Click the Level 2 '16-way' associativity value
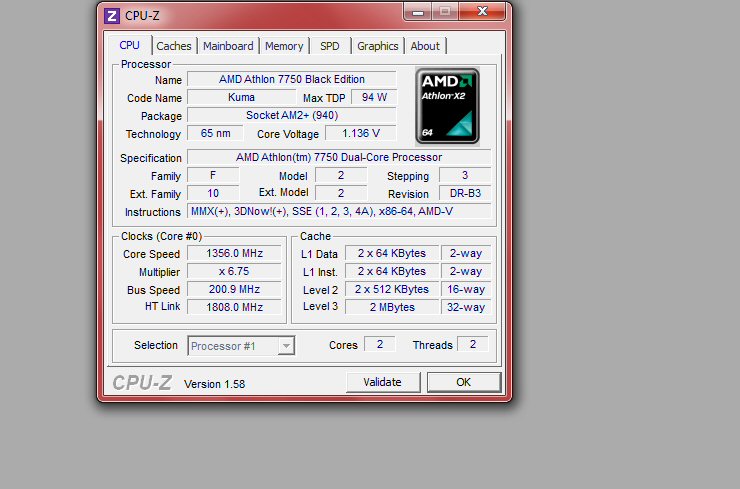Screen dimensions: 740x489 click(466, 289)
